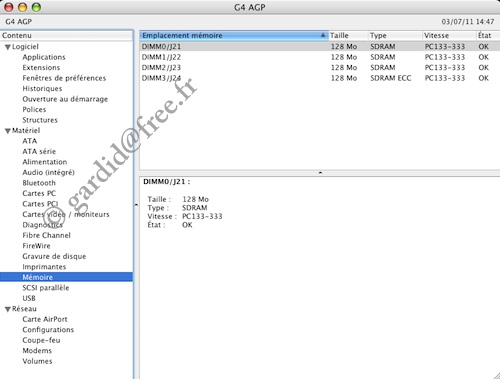
Task: Select ATA série entry
Action: [x=39, y=151]
